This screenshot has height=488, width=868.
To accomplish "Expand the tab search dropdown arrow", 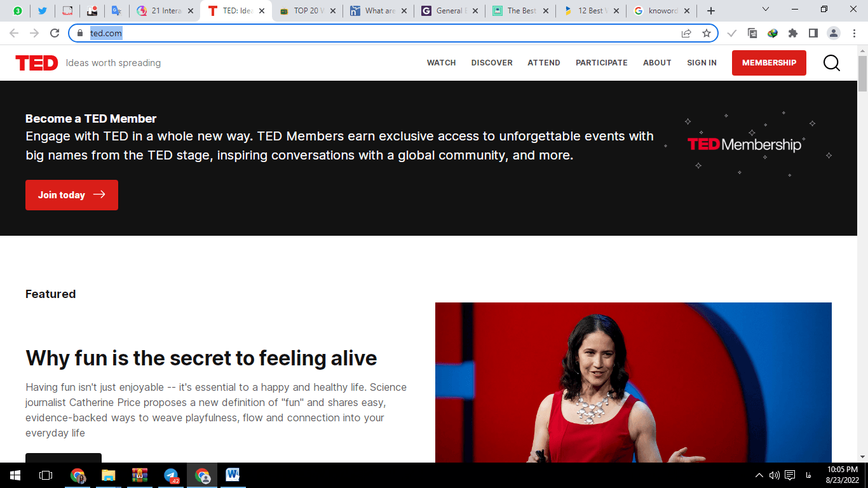I will pyautogui.click(x=765, y=10).
